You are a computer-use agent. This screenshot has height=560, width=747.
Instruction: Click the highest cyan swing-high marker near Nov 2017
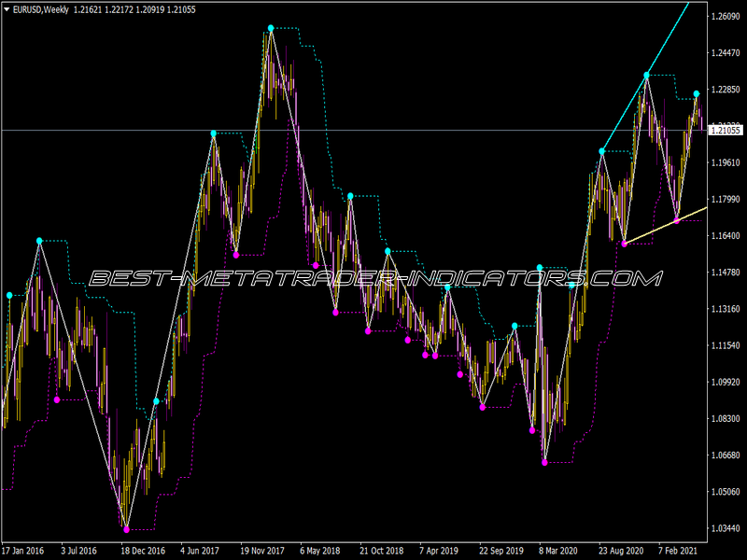click(271, 28)
